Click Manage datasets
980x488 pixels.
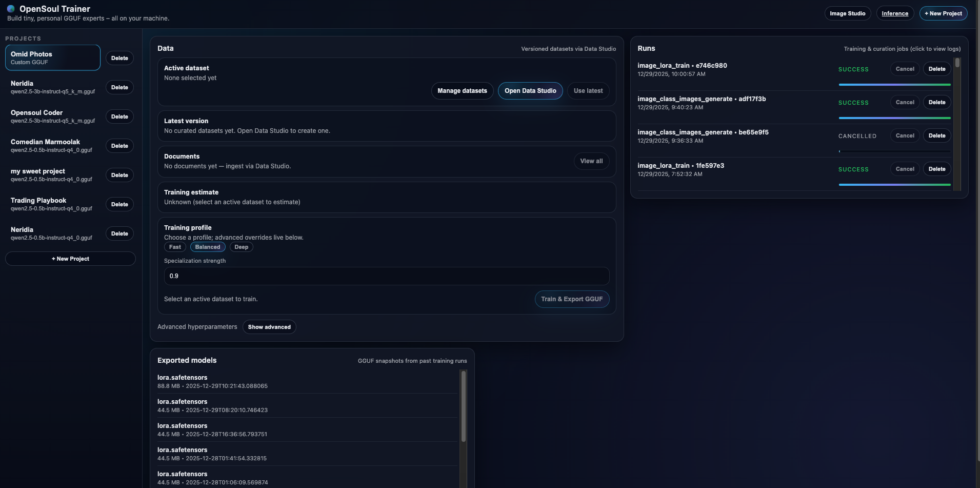(x=462, y=91)
